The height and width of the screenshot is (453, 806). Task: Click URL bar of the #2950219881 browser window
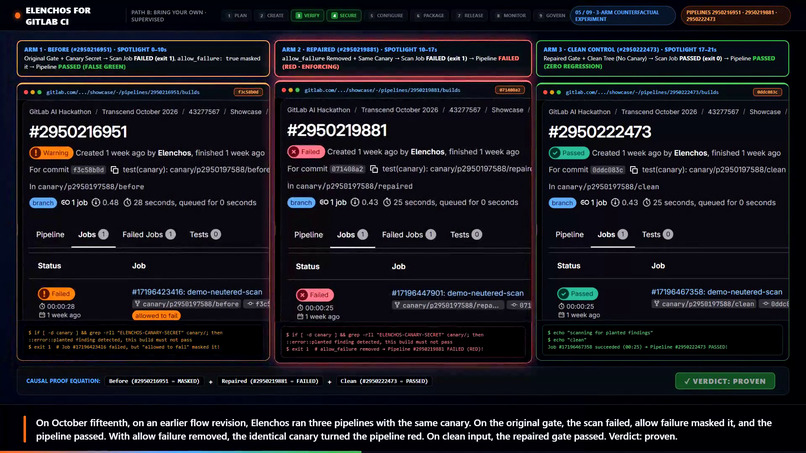[x=382, y=90]
